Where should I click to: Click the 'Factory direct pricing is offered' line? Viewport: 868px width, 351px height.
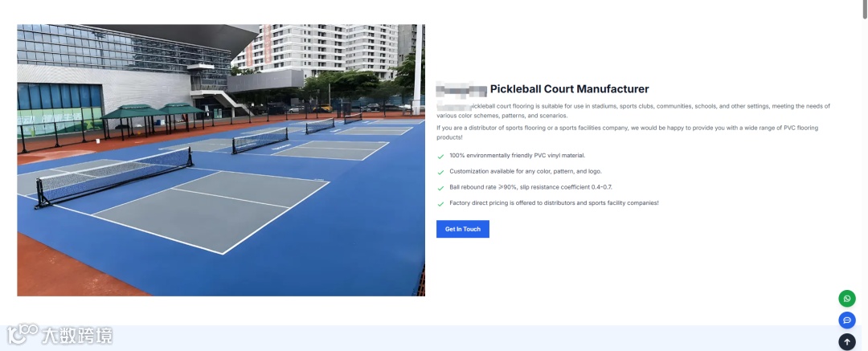pyautogui.click(x=554, y=203)
